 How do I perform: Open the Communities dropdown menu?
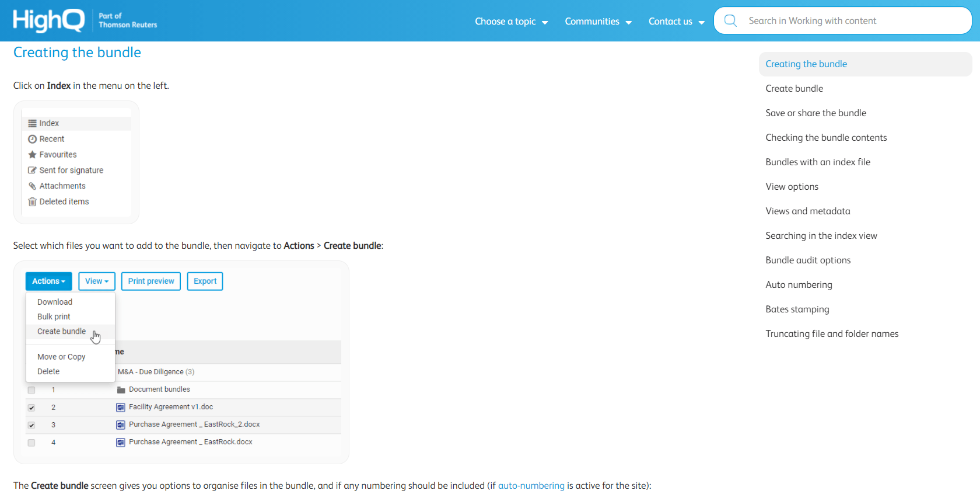click(x=598, y=22)
